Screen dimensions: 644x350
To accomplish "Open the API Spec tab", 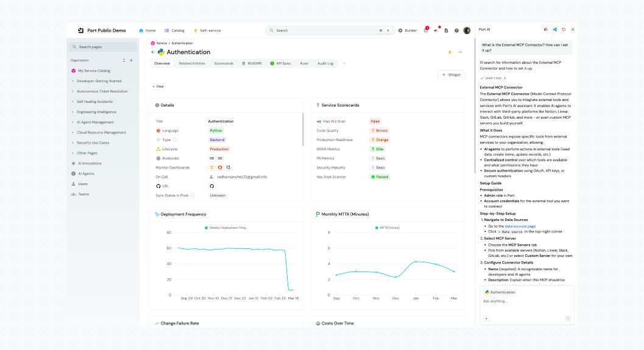I will pos(280,63).
